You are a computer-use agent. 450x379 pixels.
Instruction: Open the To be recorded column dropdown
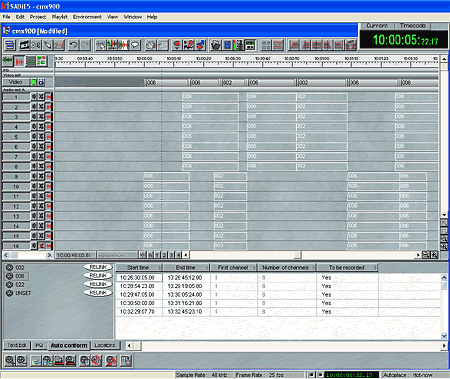[375, 268]
